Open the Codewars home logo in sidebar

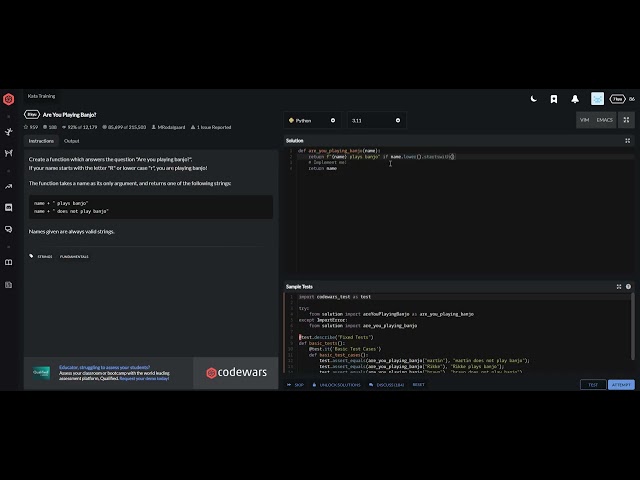tap(9, 99)
